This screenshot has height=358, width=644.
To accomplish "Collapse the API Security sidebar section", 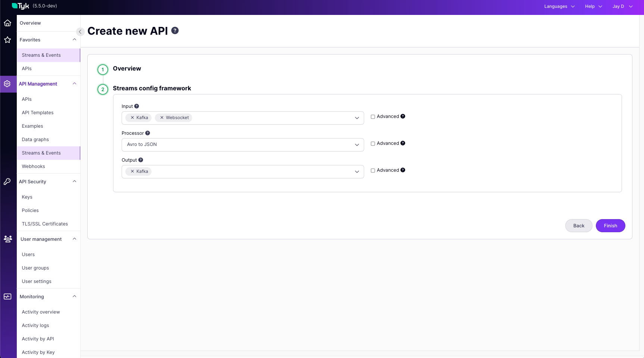I will click(x=74, y=181).
